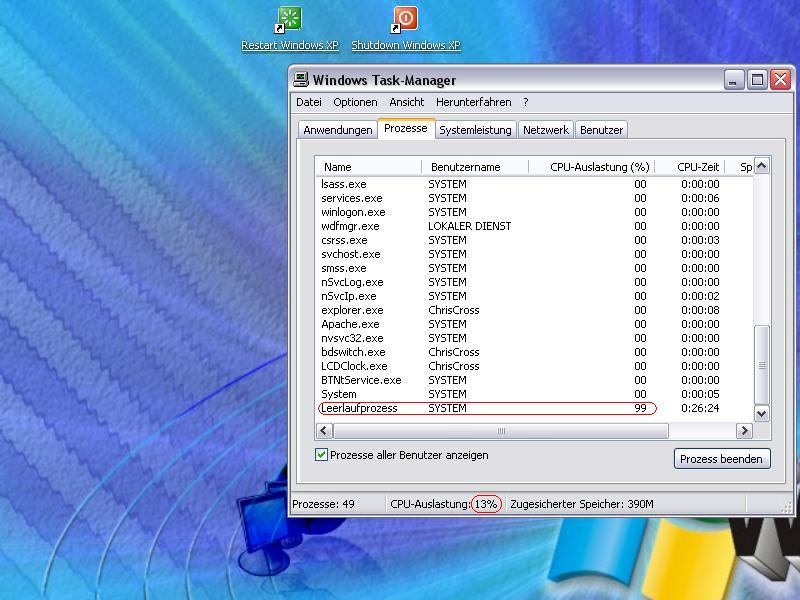Click the horizontal scrollbar left arrow
The width and height of the screenshot is (800, 600).
[324, 431]
